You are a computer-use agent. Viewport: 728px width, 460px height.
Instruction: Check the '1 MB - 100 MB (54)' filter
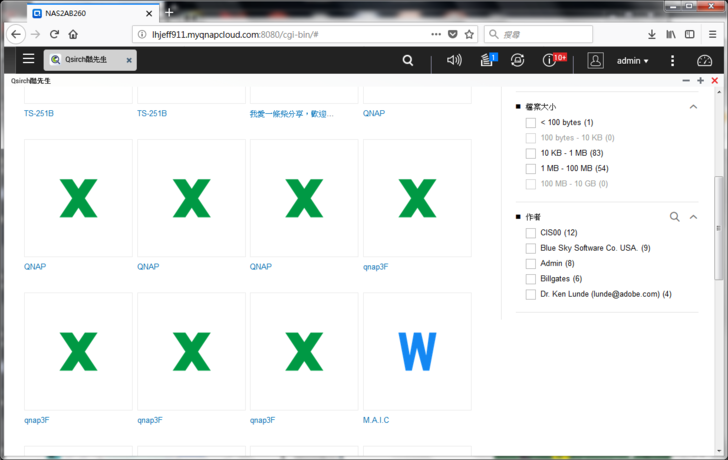tap(531, 169)
